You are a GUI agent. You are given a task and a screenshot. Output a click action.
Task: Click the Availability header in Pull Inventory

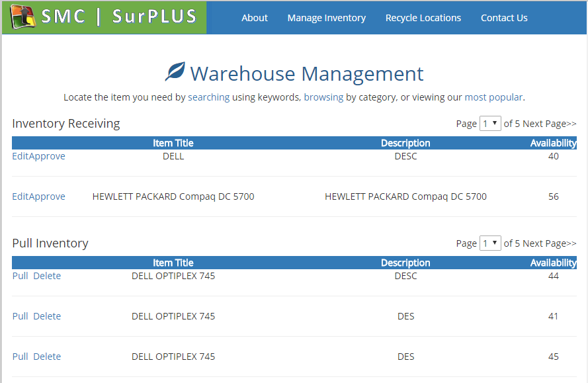click(x=553, y=263)
